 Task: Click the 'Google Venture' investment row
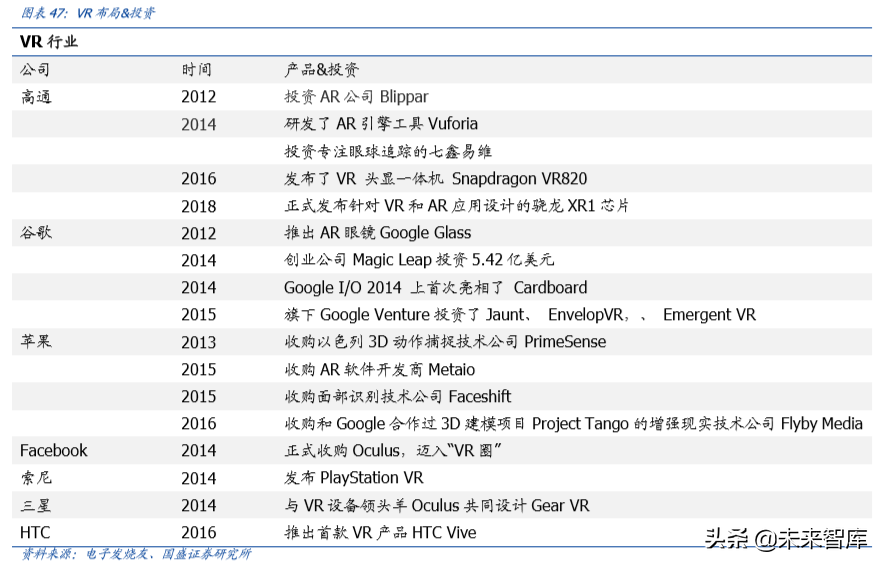(520, 314)
